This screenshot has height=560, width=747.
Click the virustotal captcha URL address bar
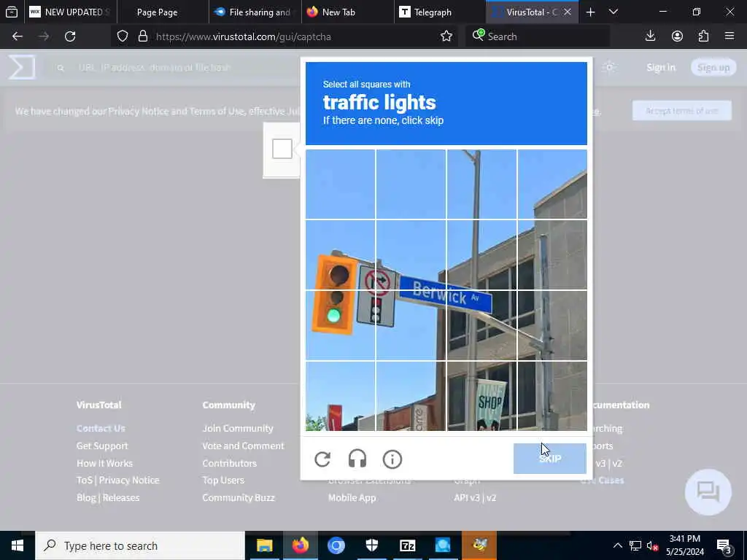286,36
